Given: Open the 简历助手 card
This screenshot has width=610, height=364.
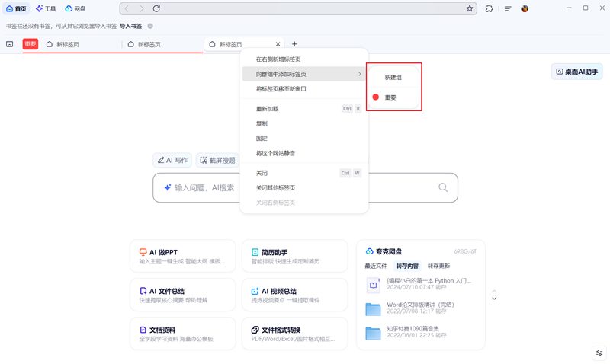Looking at the screenshot, I should point(294,256).
